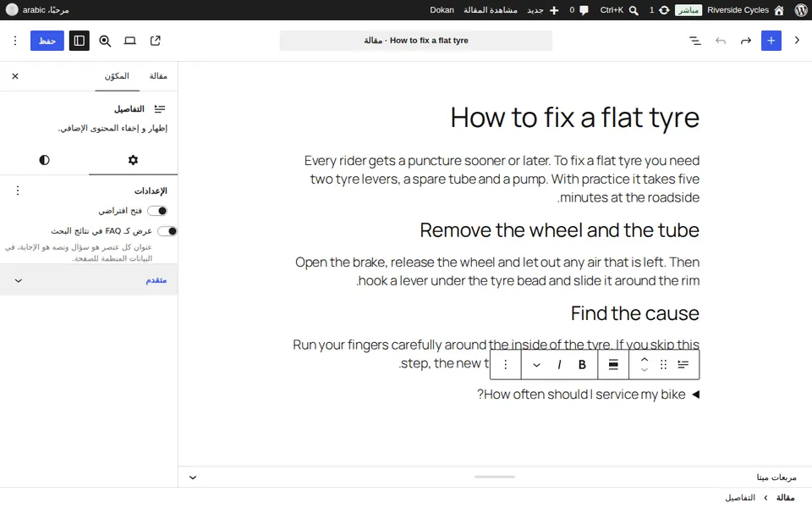Image resolution: width=812 pixels, height=508 pixels.
Task: Click the zoom out magnifier icon
Action: 105,41
